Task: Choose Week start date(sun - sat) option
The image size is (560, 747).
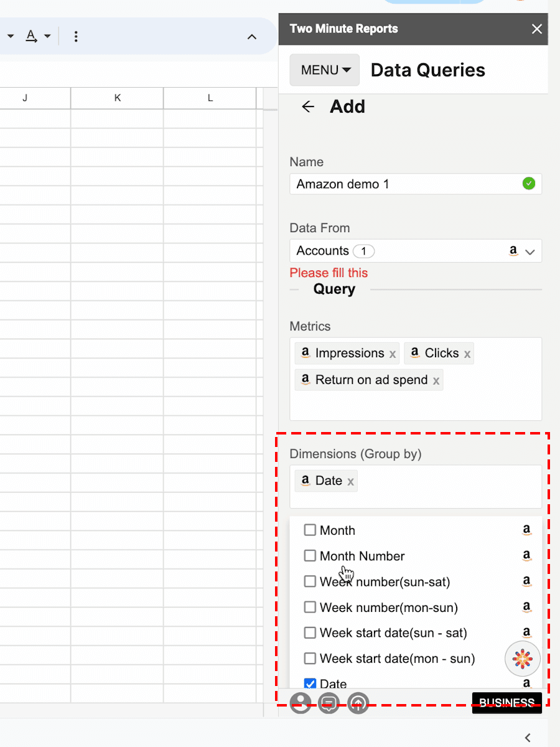Action: click(x=393, y=632)
